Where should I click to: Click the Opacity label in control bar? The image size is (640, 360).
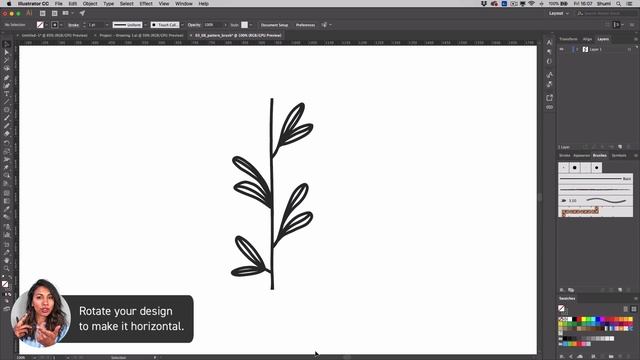[194, 25]
